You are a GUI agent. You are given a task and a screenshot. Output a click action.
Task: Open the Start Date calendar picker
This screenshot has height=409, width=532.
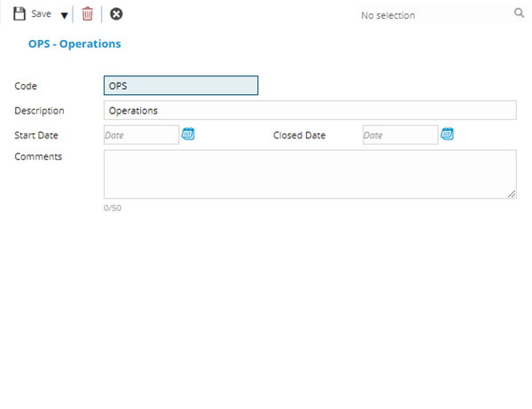click(x=188, y=135)
